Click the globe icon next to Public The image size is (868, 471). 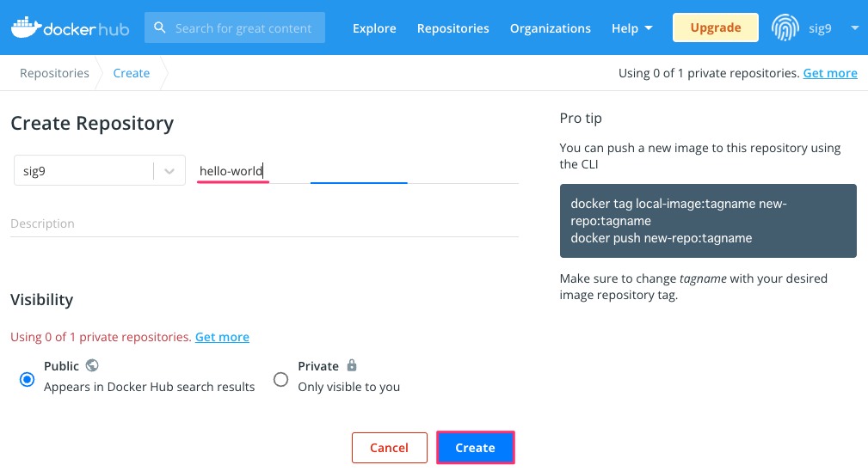(92, 365)
